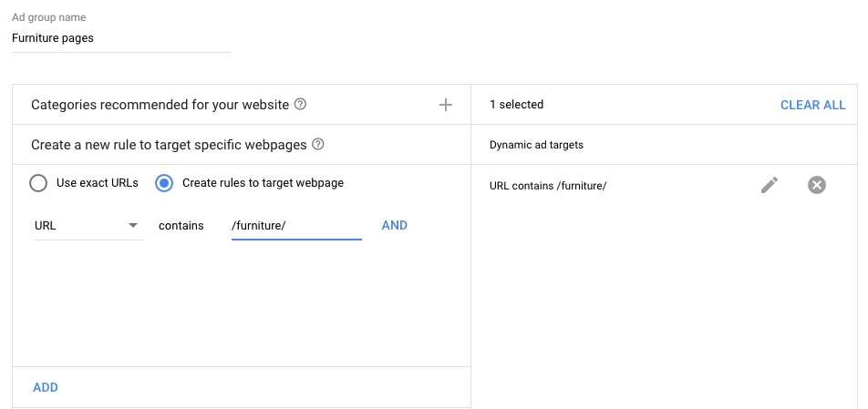Select the Use exact URLs option
Image resolution: width=868 pixels, height=409 pixels.
38,183
